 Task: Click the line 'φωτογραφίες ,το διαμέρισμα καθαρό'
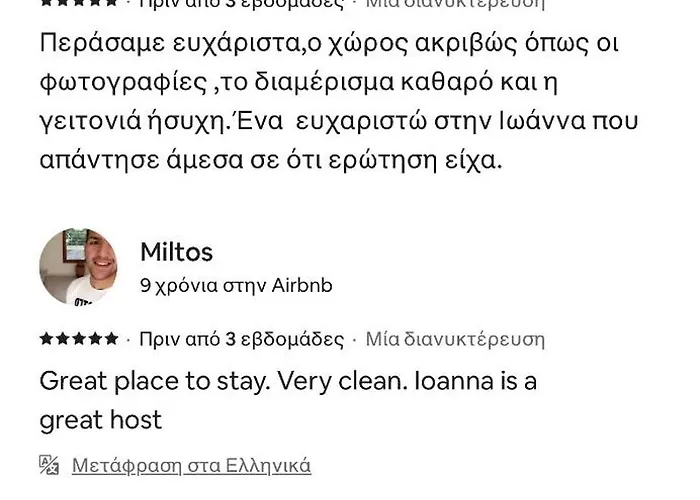299,83
